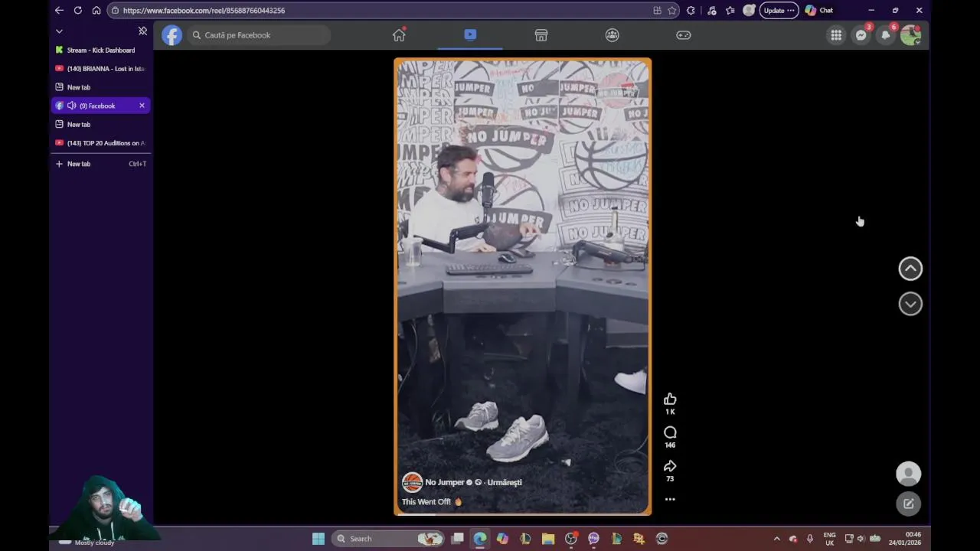Go to previous reel with up arrow
Image resolution: width=980 pixels, height=551 pixels.
click(x=910, y=269)
